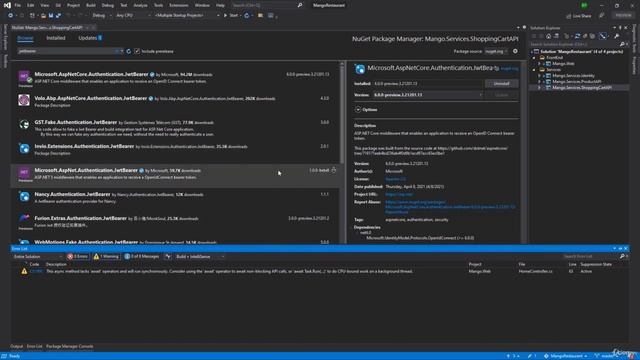Click the Start debugging play icon
The height and width of the screenshot is (360, 640).
[225, 16]
